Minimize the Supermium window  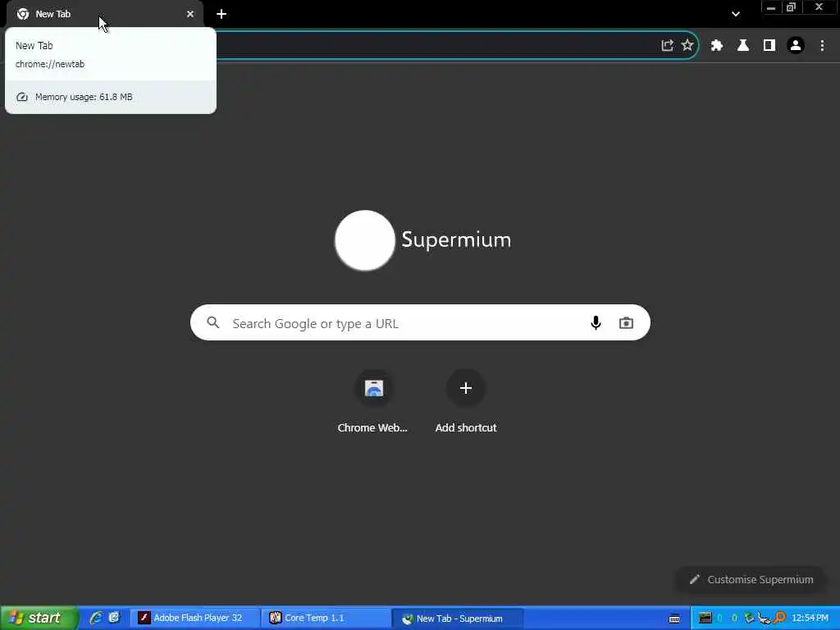coord(771,7)
